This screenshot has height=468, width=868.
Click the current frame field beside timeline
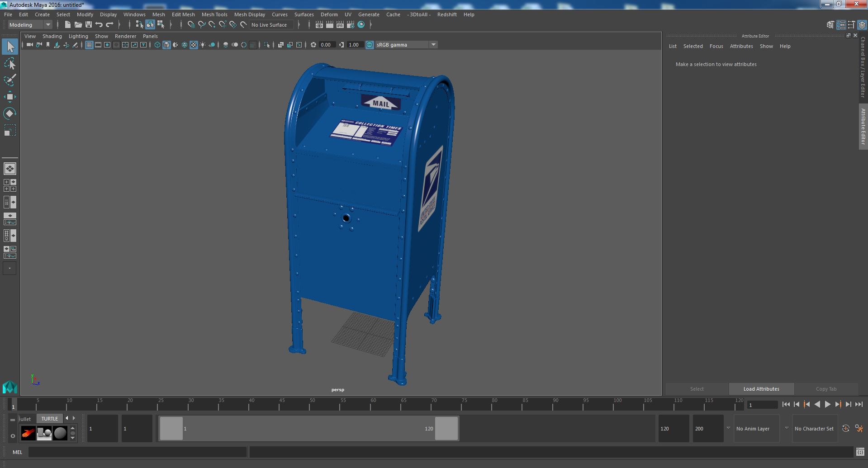click(762, 405)
